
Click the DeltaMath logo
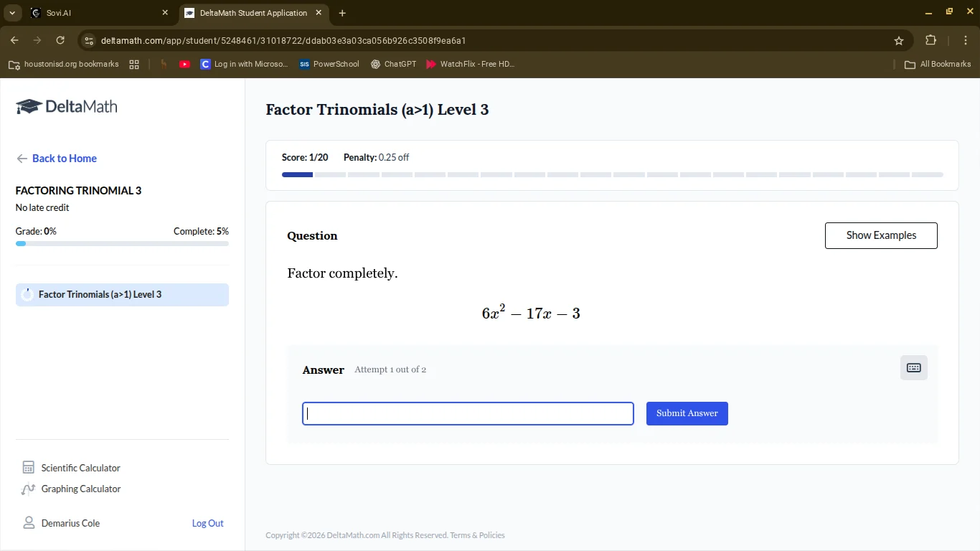66,107
